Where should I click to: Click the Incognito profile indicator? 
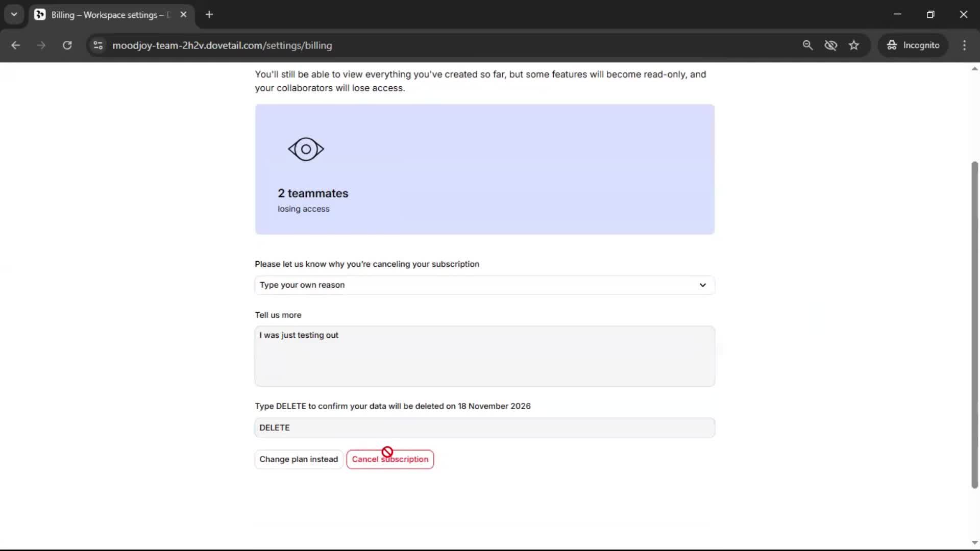pos(913,45)
